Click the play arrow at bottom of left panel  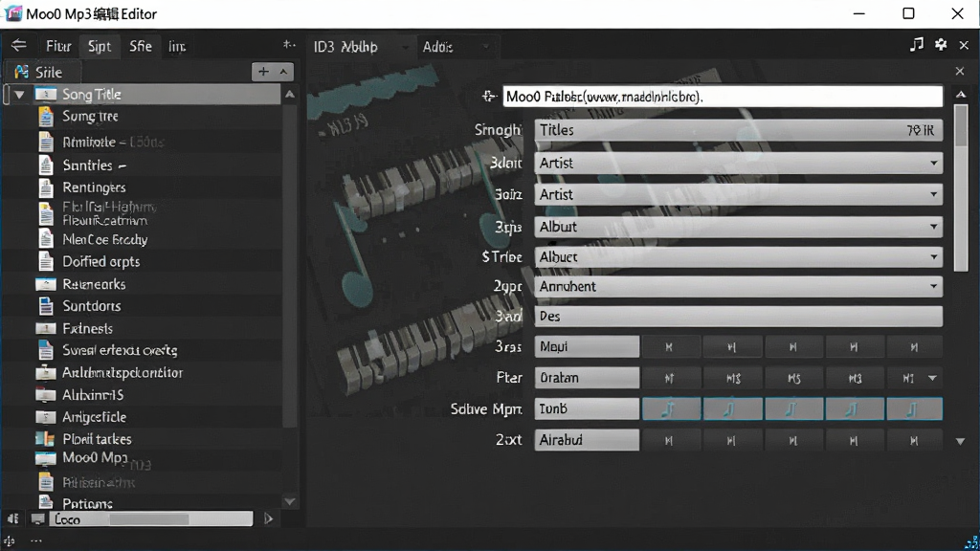point(268,518)
